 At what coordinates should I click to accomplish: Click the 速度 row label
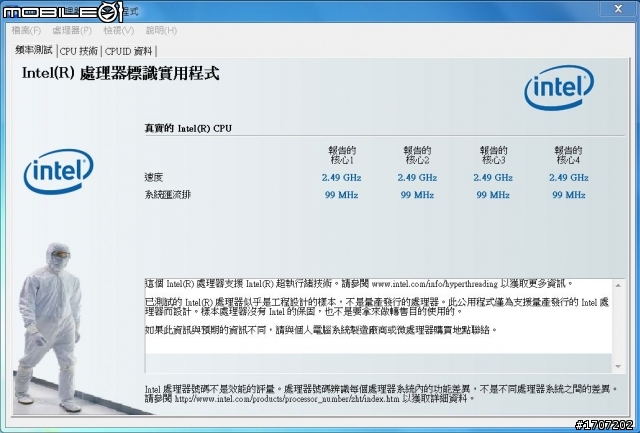153,177
